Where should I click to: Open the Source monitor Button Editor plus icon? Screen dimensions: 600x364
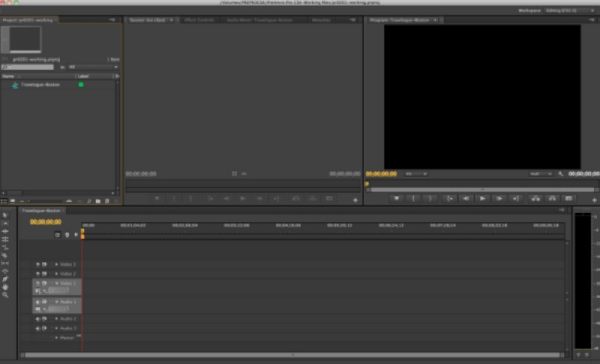tap(355, 200)
